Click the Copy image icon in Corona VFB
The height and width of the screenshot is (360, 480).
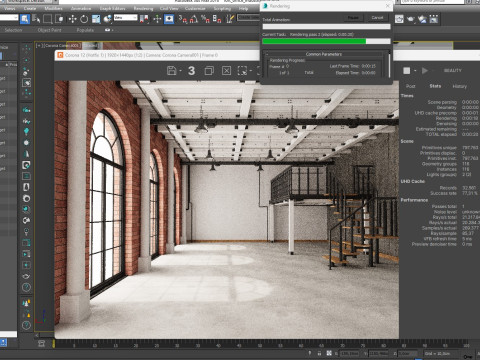[x=209, y=70]
